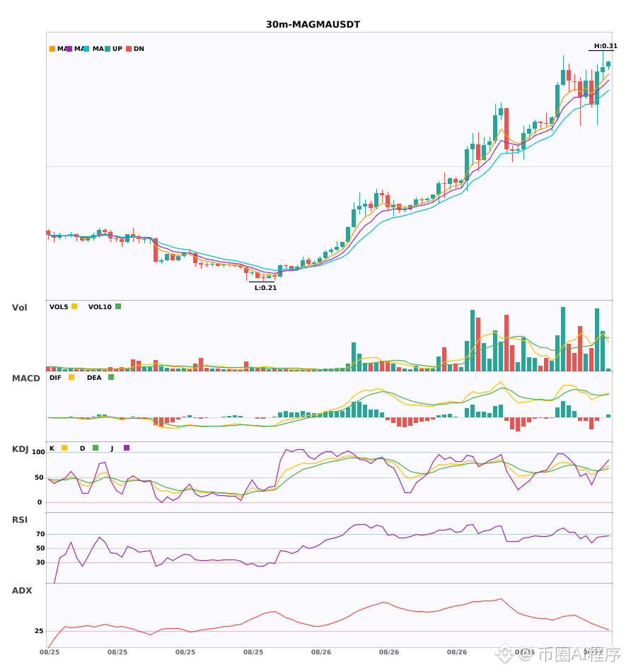Click the KDJ axis value 100

[x=38, y=452]
